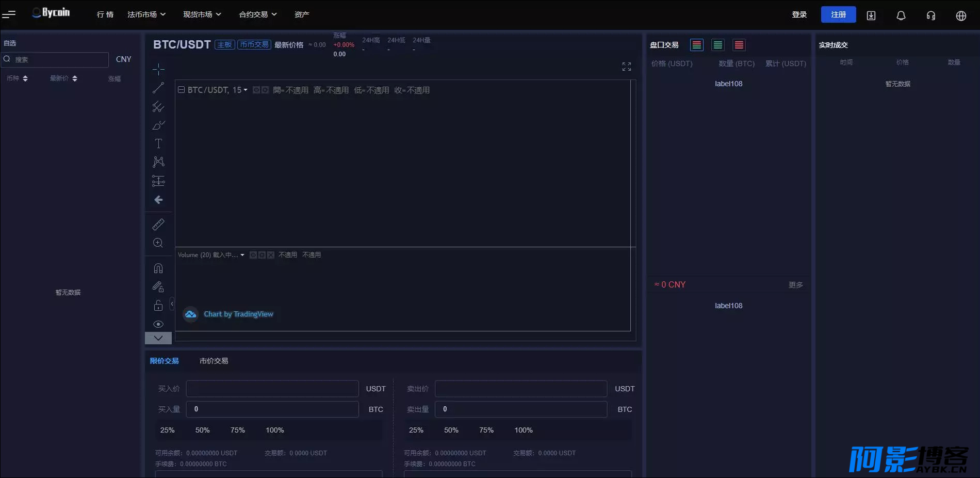
Task: Switch to 市价交易 tab
Action: (x=214, y=361)
